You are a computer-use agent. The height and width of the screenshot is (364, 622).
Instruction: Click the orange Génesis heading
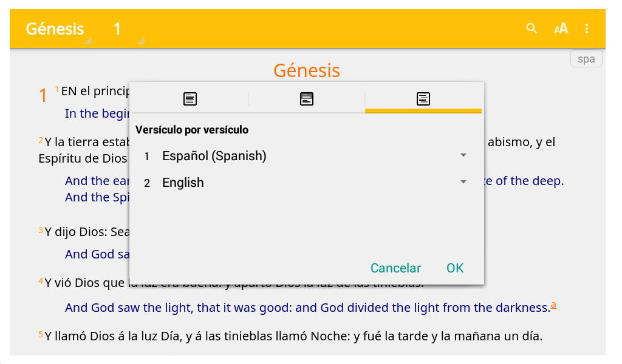click(307, 70)
